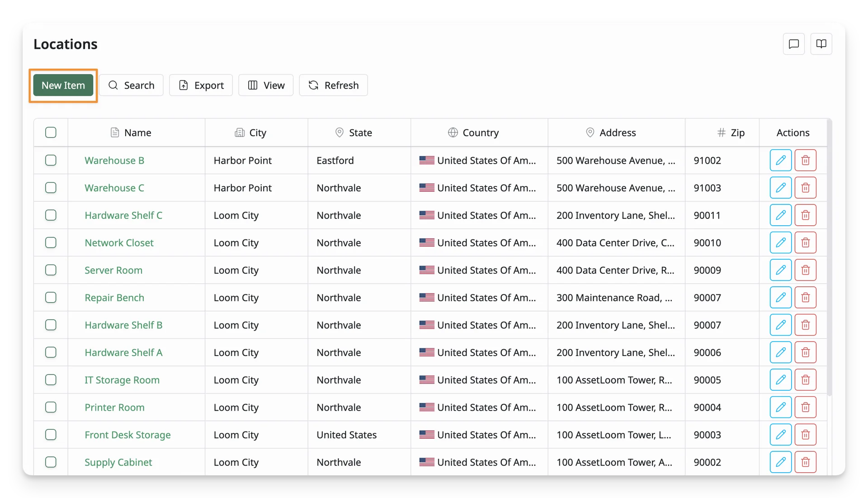Open the documentation book icon
Image resolution: width=868 pixels, height=498 pixels.
coord(821,44)
